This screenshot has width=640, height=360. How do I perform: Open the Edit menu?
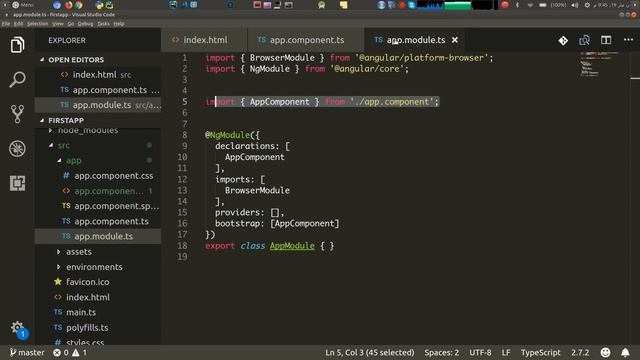[18, 24]
